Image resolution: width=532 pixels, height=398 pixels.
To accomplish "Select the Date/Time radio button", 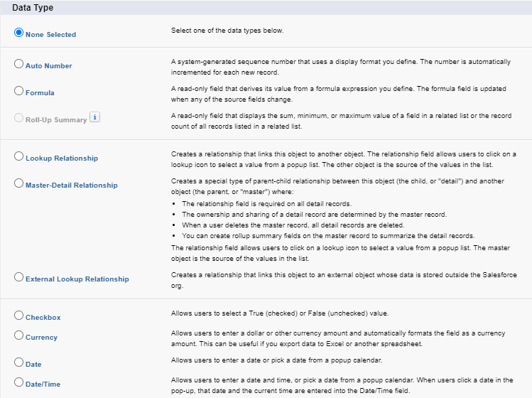I will pyautogui.click(x=18, y=383).
